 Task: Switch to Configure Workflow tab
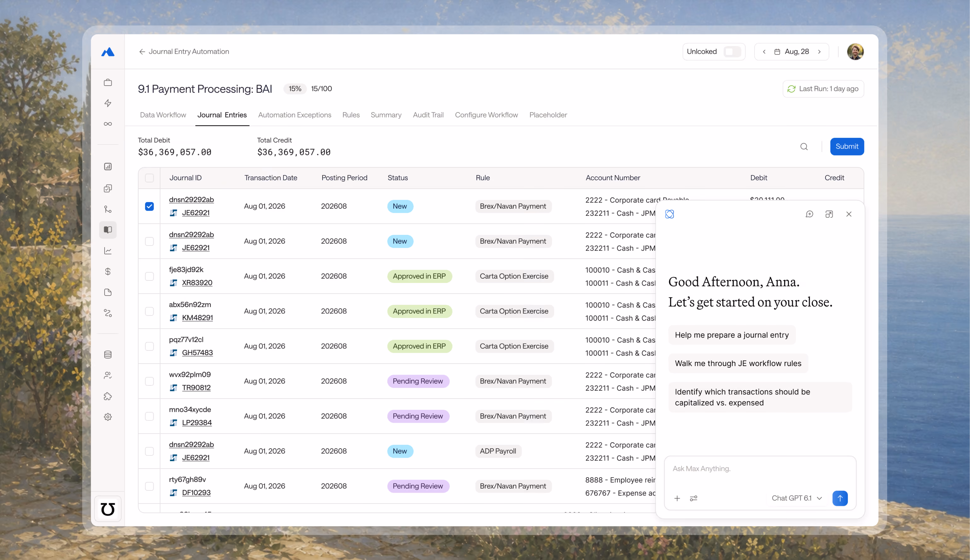486,115
